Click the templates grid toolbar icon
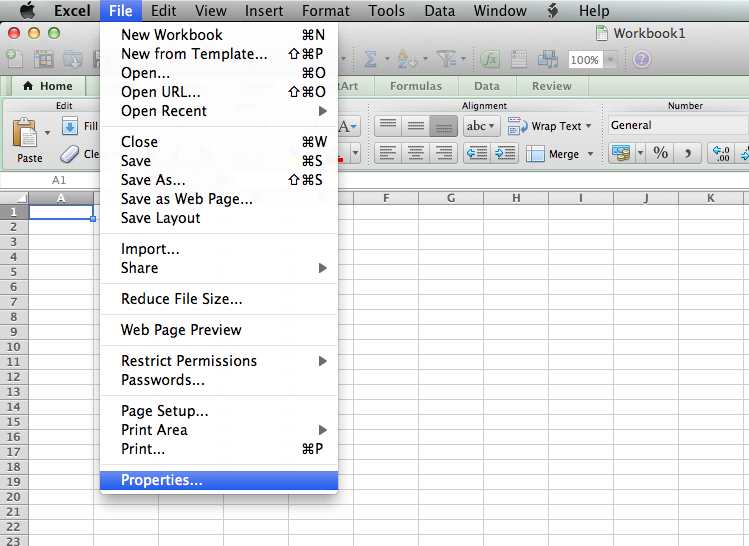 click(x=43, y=59)
